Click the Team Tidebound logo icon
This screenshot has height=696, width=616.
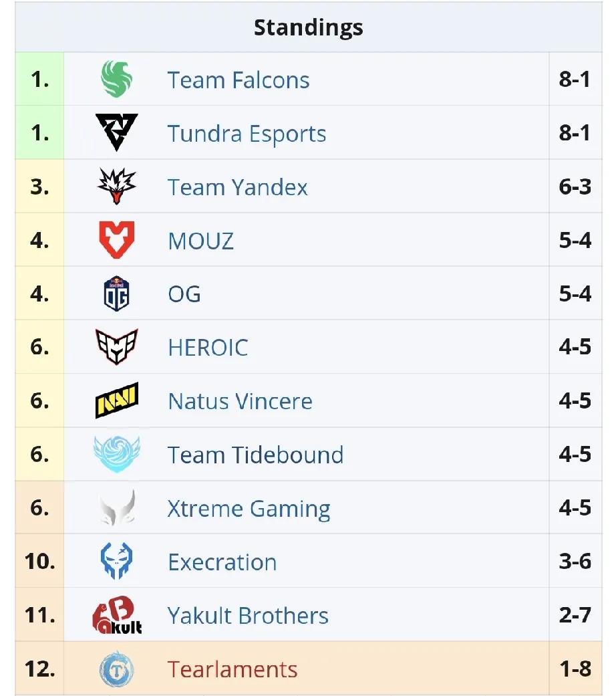(117, 454)
